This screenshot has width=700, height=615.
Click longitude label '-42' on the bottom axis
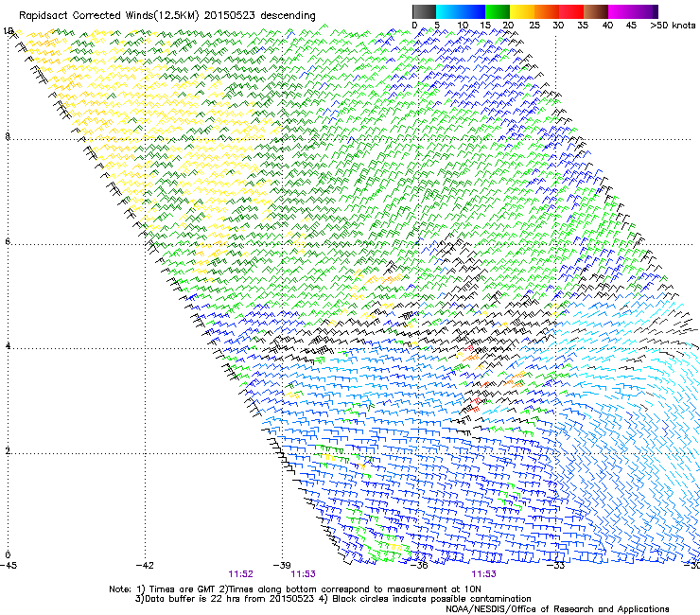point(145,566)
